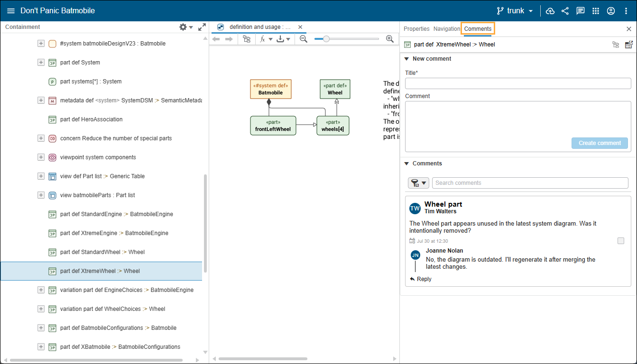637x364 pixels.
Task: Select part def HeroAssociation row
Action: (x=101, y=119)
